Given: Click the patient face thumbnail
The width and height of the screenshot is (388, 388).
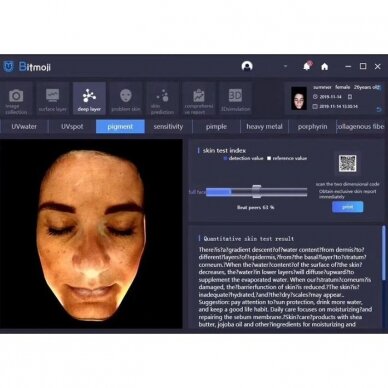Looking at the screenshot, I should coord(299,98).
